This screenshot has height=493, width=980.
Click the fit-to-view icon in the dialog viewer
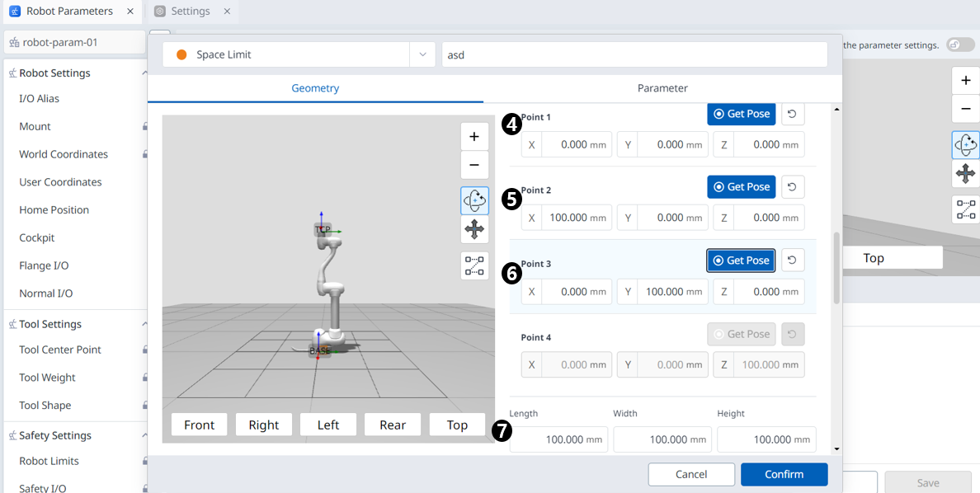click(474, 265)
